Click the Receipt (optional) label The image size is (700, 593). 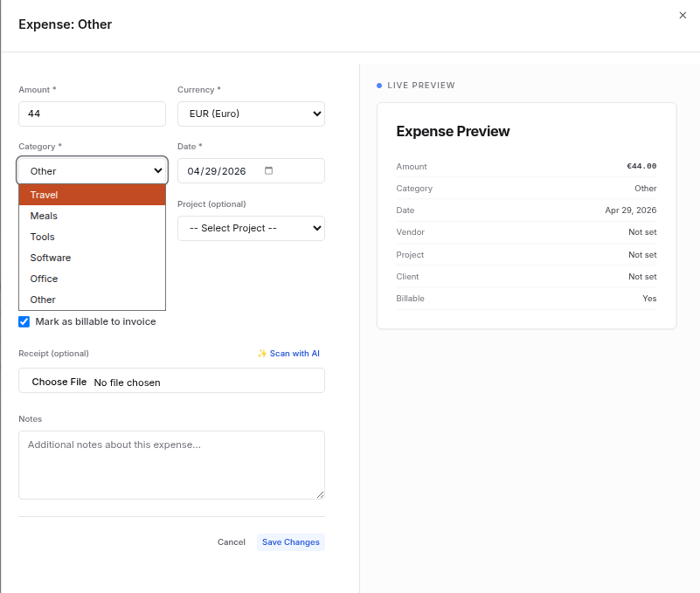(53, 354)
